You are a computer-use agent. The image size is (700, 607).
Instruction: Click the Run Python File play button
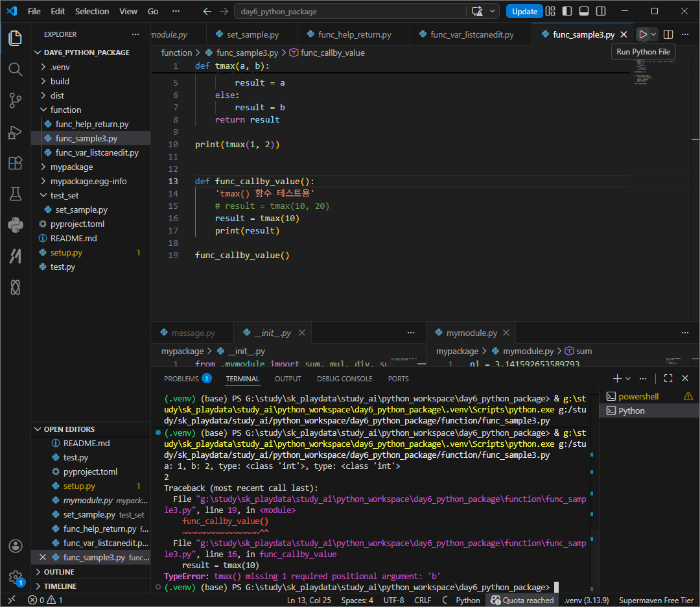pos(643,34)
